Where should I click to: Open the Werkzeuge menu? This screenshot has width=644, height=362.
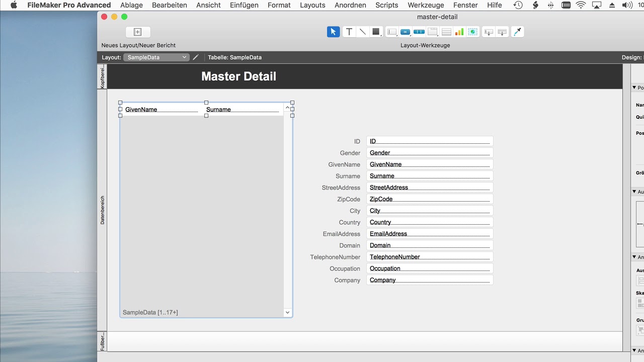[426, 5]
